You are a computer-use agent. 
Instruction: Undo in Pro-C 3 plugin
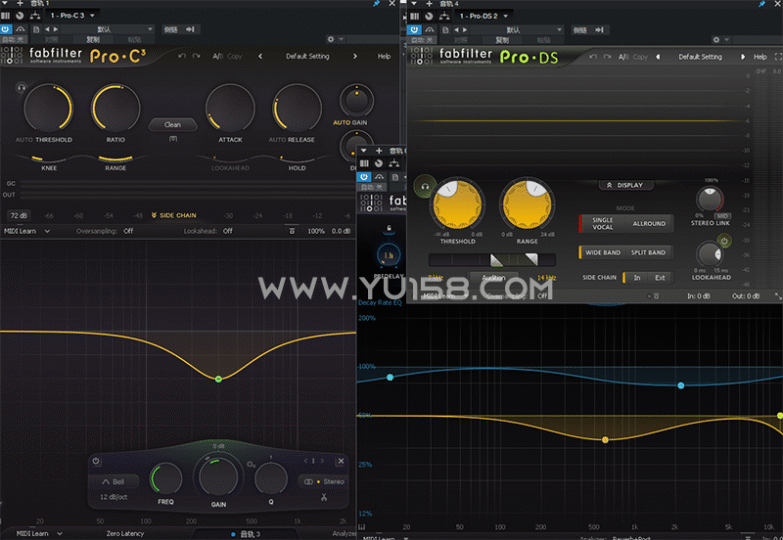[182, 56]
